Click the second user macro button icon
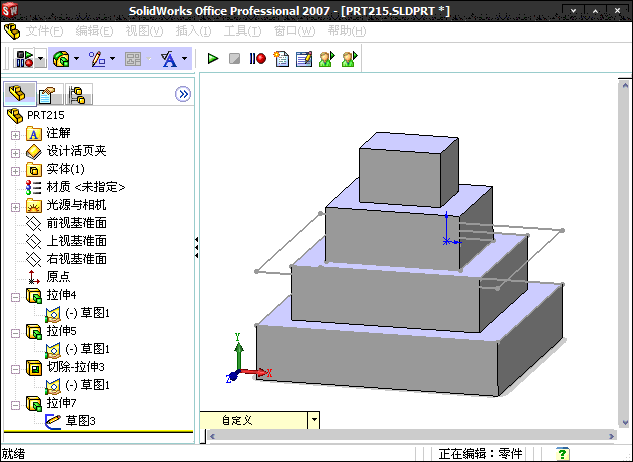 click(x=350, y=59)
